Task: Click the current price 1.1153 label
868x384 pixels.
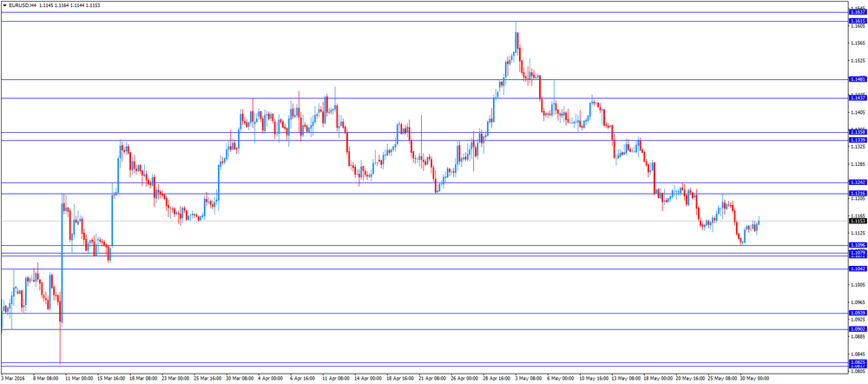Action: click(857, 221)
